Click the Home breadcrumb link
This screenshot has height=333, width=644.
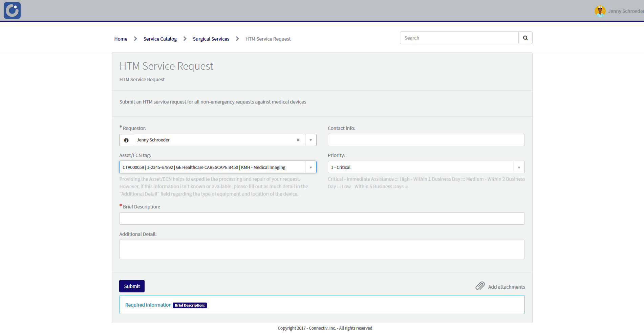[x=121, y=39]
